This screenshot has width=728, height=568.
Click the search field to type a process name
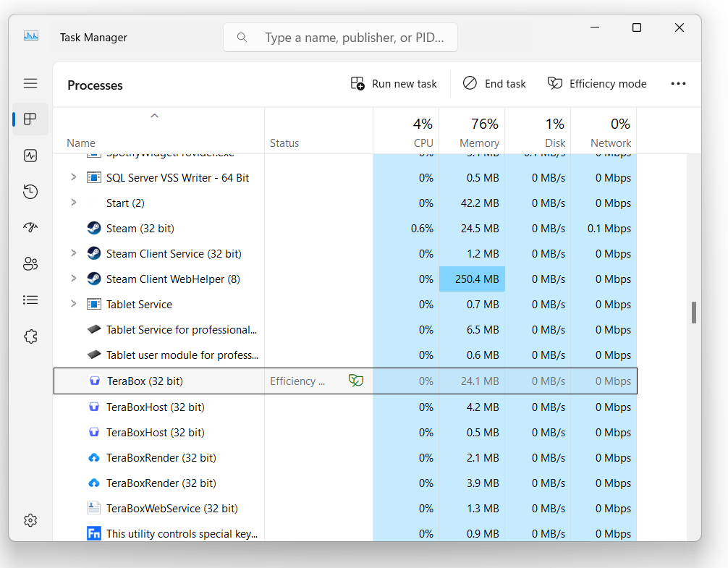click(340, 37)
